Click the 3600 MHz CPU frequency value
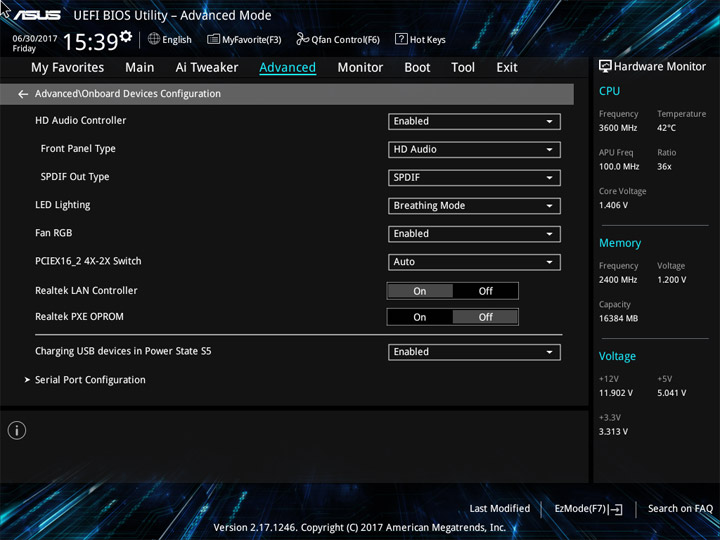This screenshot has width=720, height=540. coord(618,128)
